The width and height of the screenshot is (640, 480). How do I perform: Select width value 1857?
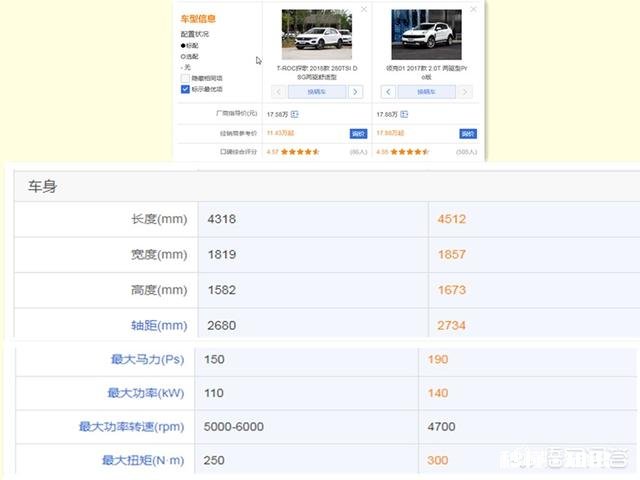click(x=452, y=255)
